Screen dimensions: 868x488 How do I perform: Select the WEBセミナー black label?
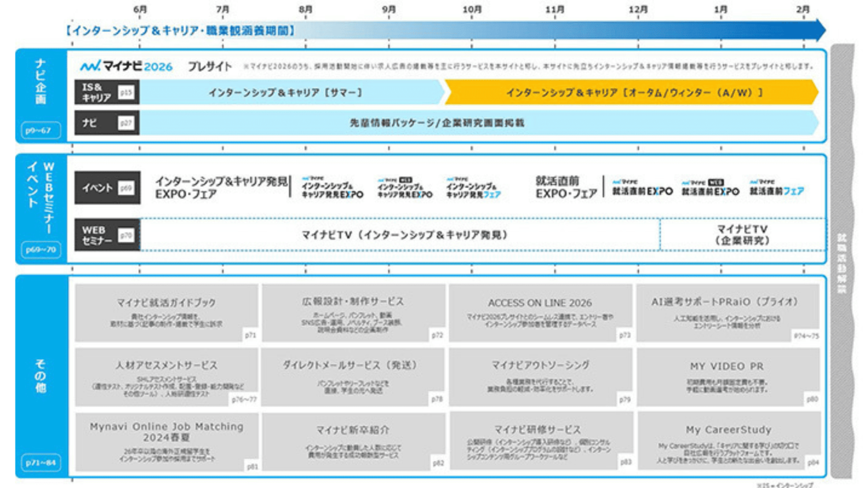(x=106, y=235)
